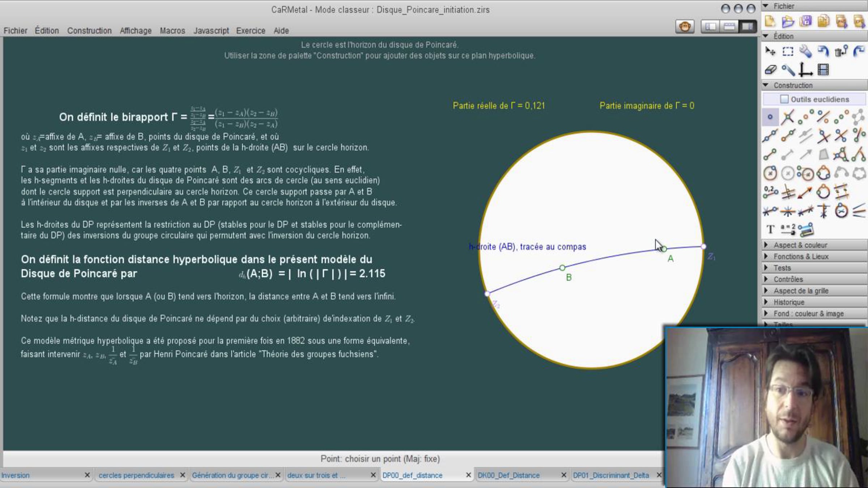
Task: Open the Macros menu
Action: click(172, 31)
